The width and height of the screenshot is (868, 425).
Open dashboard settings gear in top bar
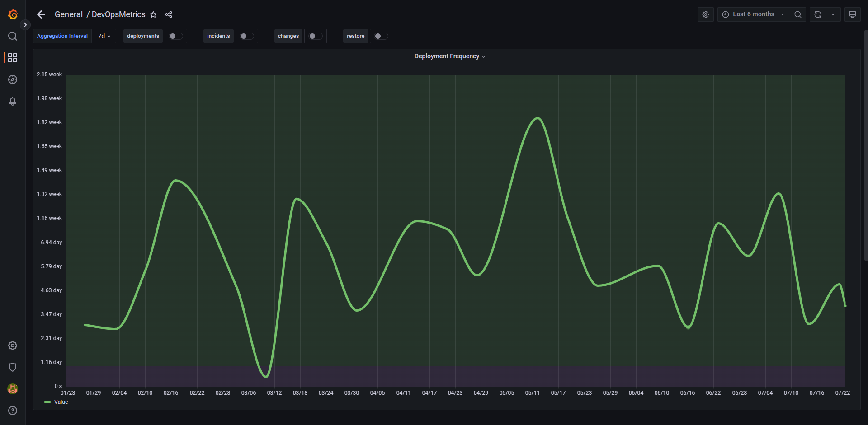(706, 14)
